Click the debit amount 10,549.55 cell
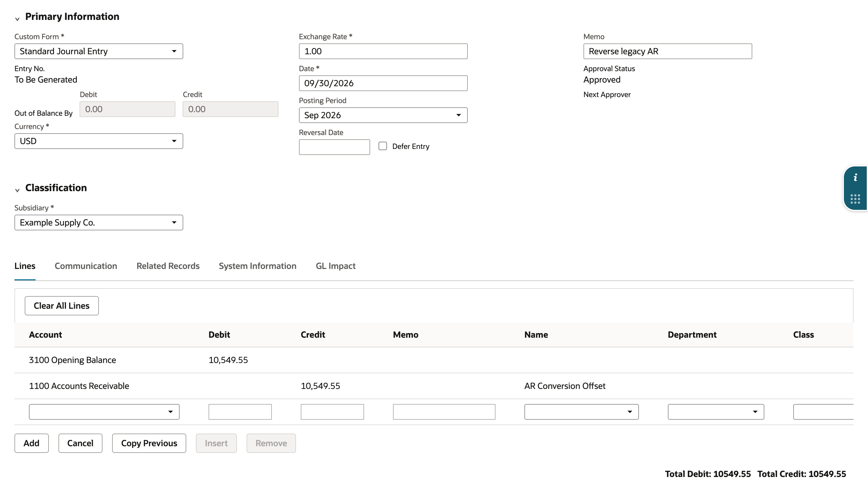This screenshot has width=868, height=480. coord(228,360)
